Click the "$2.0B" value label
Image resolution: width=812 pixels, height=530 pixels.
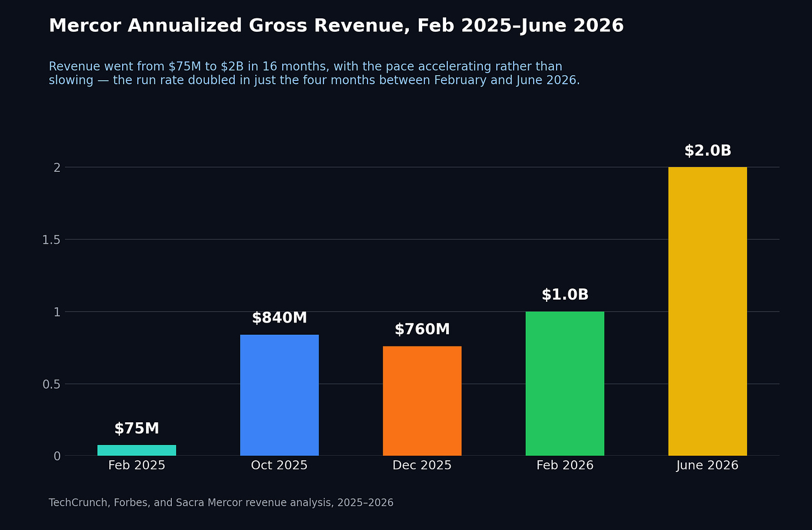(708, 151)
